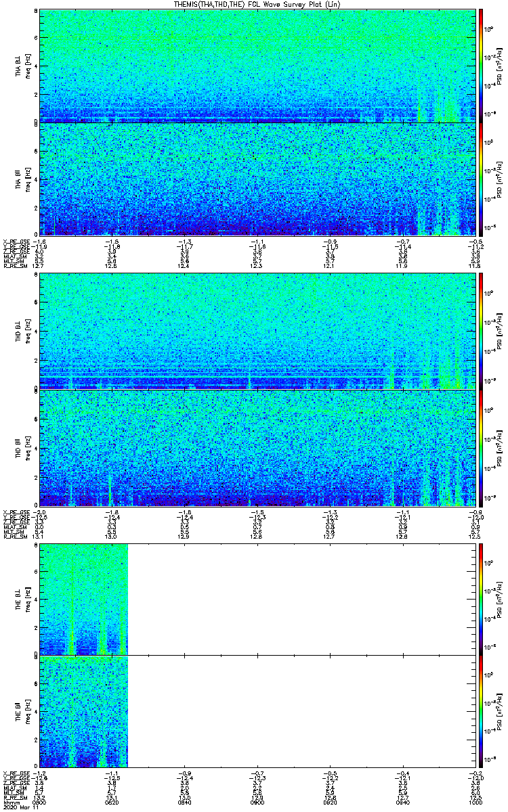Click the THE B⊥ PSD color bar

pyautogui.click(x=481, y=598)
